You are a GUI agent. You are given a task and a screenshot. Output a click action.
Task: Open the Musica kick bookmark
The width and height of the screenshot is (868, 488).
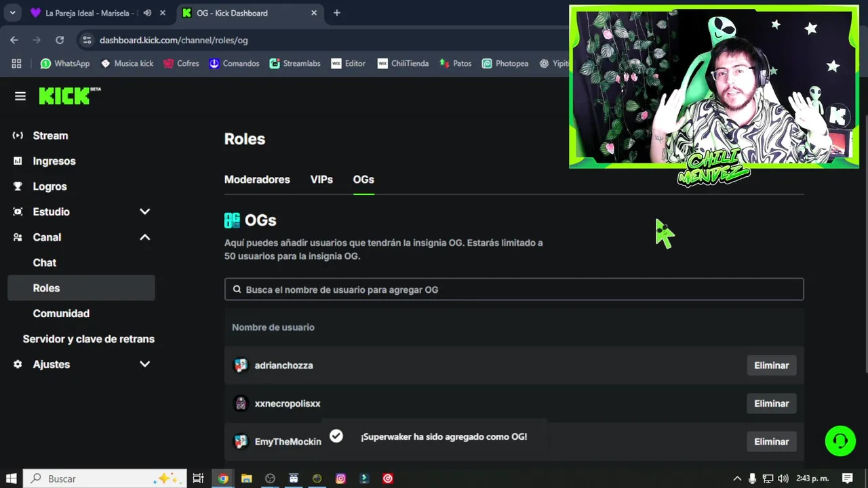click(127, 63)
